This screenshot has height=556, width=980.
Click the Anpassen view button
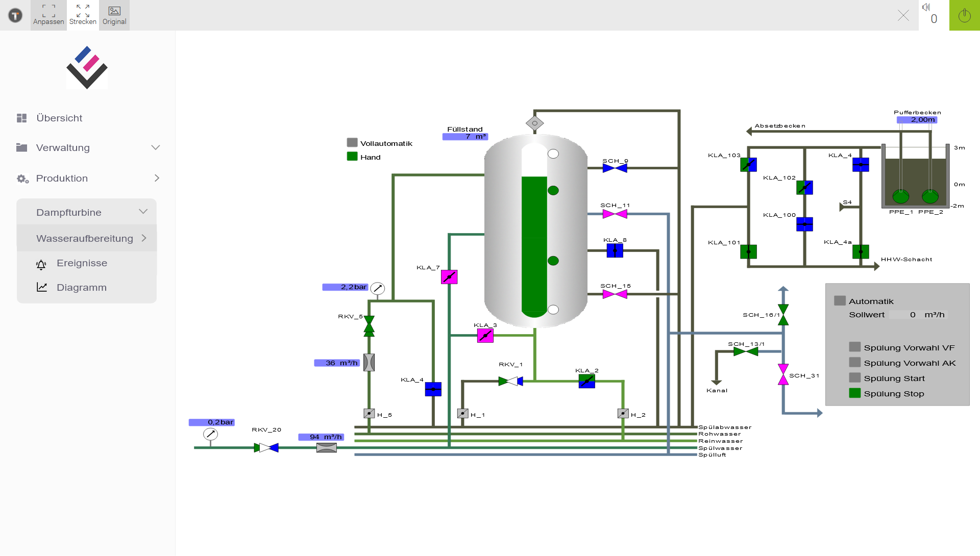click(x=48, y=15)
